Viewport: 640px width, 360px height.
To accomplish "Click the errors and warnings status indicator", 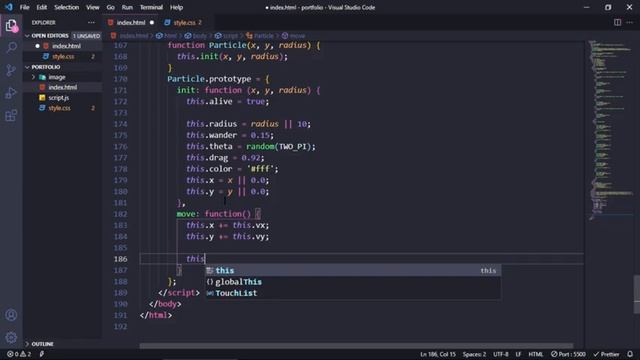I will click(x=19, y=354).
